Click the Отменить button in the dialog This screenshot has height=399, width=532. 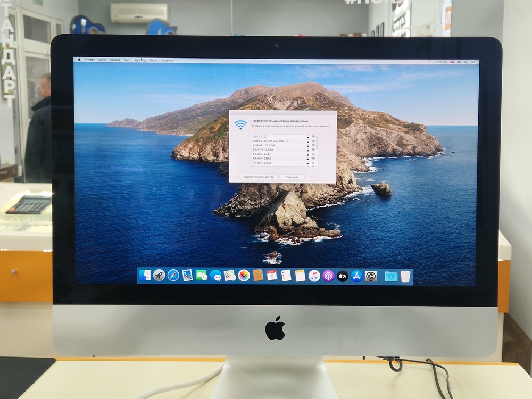(x=292, y=176)
